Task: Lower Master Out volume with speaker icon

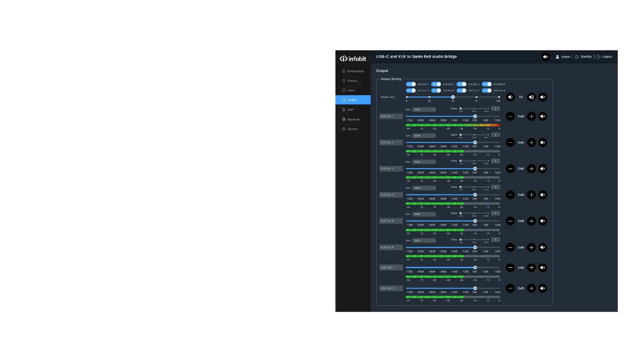Action: click(510, 97)
